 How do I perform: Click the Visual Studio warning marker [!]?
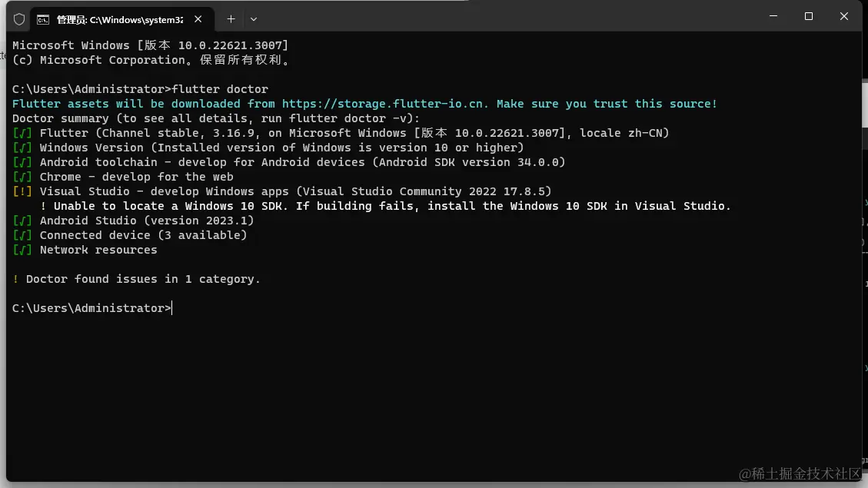coord(22,191)
